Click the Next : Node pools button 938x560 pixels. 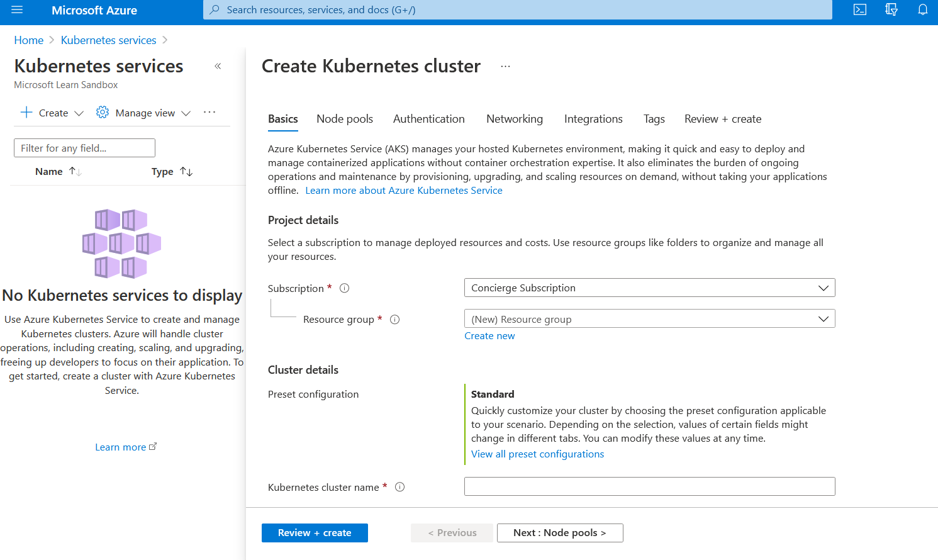(x=560, y=532)
